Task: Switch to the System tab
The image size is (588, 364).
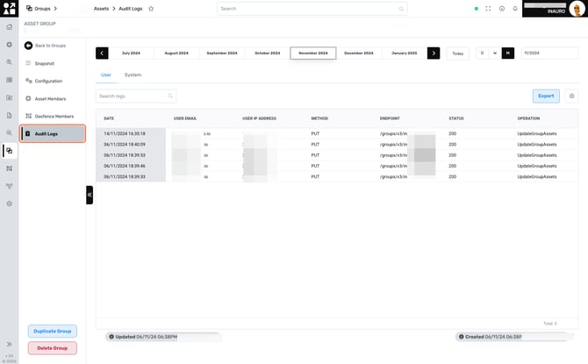Action: pos(133,75)
